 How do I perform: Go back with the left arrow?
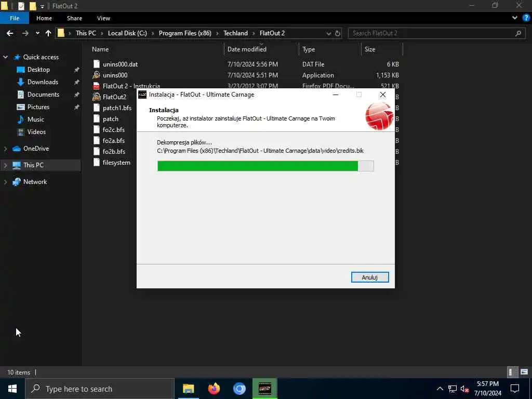[x=10, y=33]
